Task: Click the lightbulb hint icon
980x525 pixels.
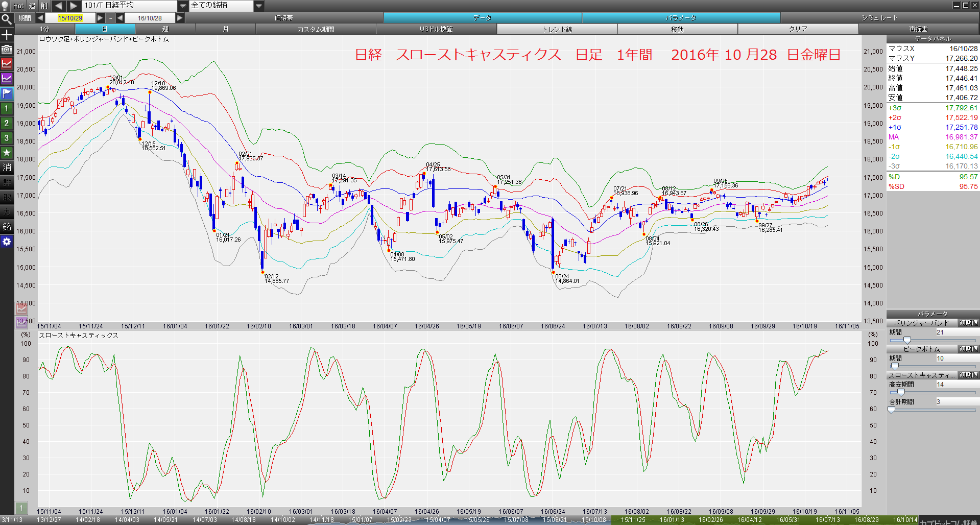Action: click(x=5, y=6)
